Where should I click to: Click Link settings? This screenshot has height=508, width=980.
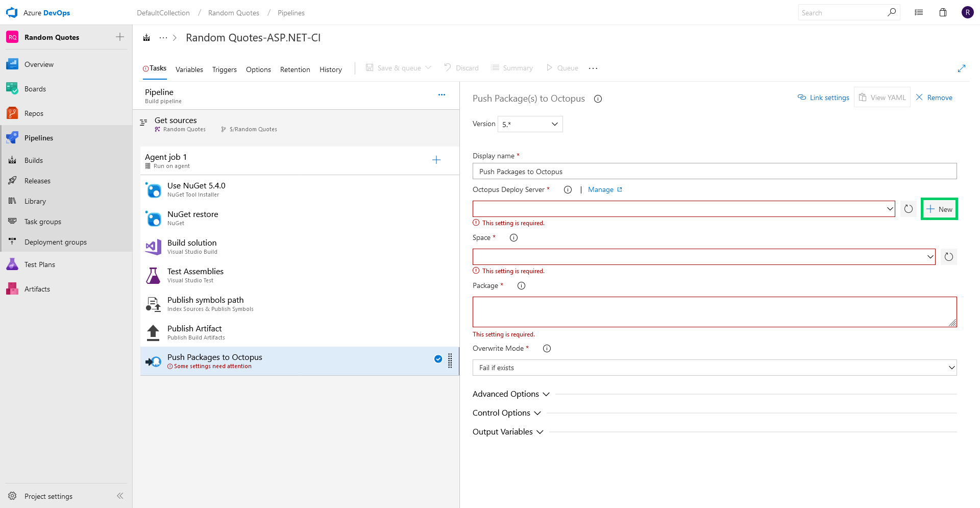tap(823, 98)
